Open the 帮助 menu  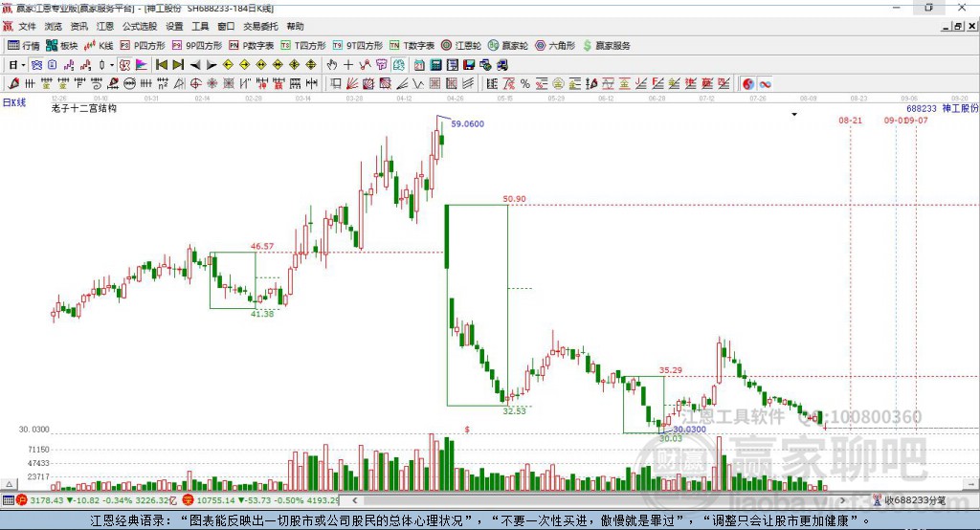[x=295, y=26]
